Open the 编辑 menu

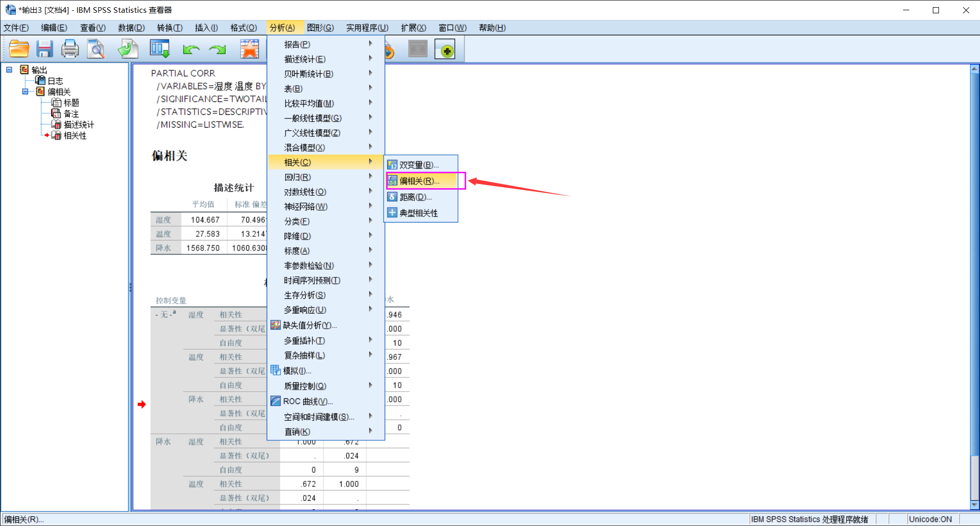54,28
